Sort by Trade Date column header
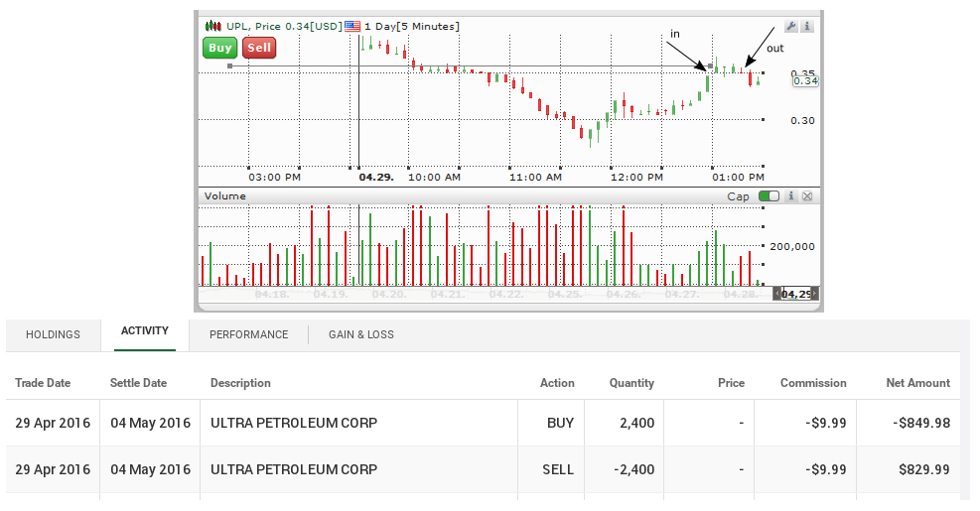980x511 pixels. coord(43,383)
